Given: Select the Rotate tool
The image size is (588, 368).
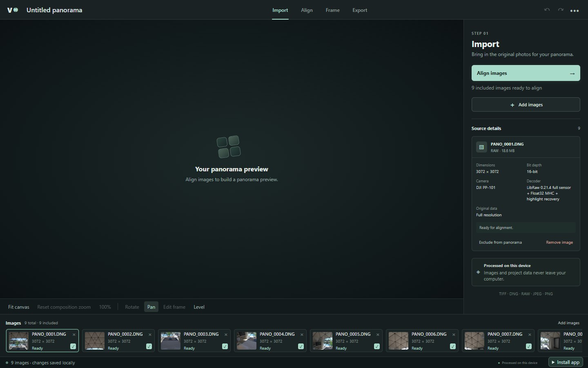Looking at the screenshot, I should click(x=132, y=307).
